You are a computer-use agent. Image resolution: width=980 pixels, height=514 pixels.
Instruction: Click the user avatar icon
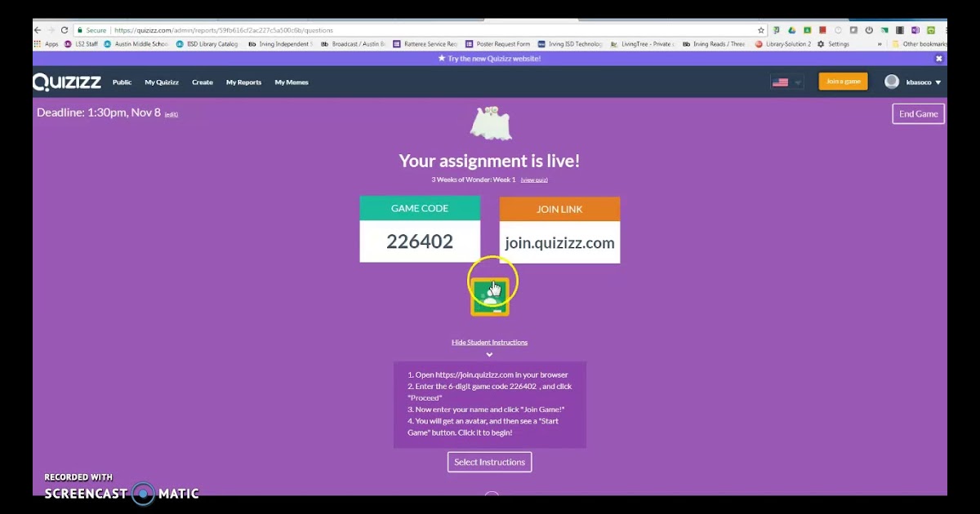pos(892,82)
